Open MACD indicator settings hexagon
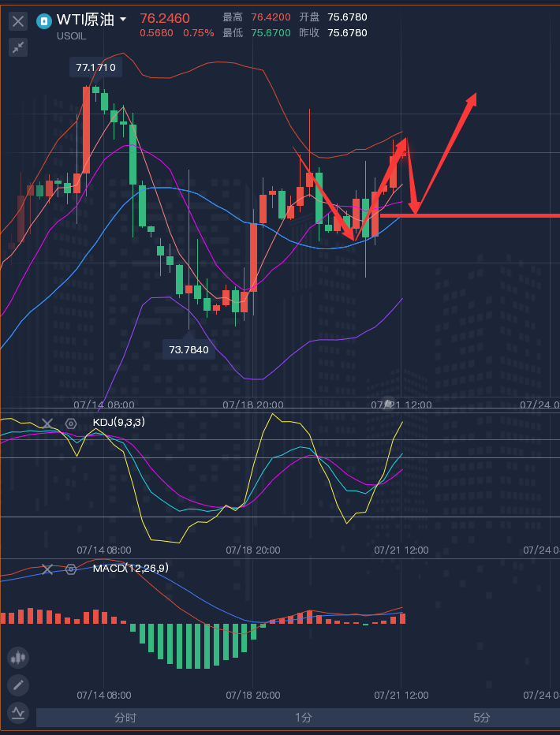Image resolution: width=560 pixels, height=735 pixels. (71, 569)
